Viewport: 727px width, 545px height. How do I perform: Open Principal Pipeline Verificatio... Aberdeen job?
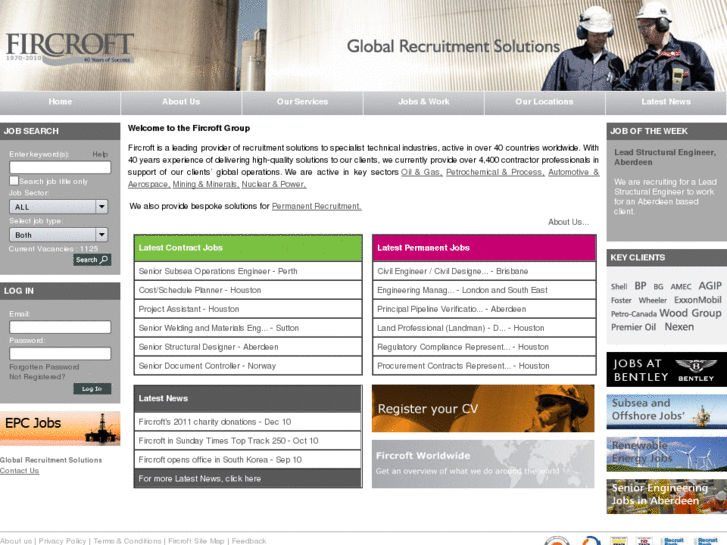click(484, 309)
